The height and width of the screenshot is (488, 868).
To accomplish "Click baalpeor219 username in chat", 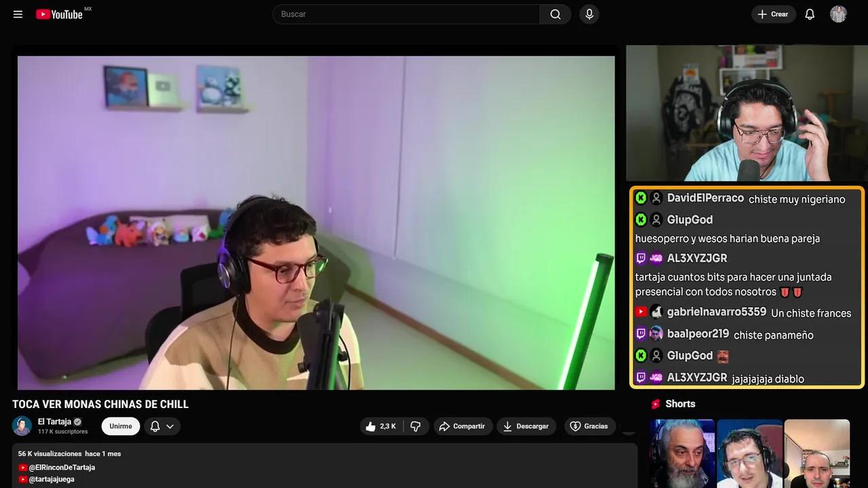I will (x=698, y=333).
